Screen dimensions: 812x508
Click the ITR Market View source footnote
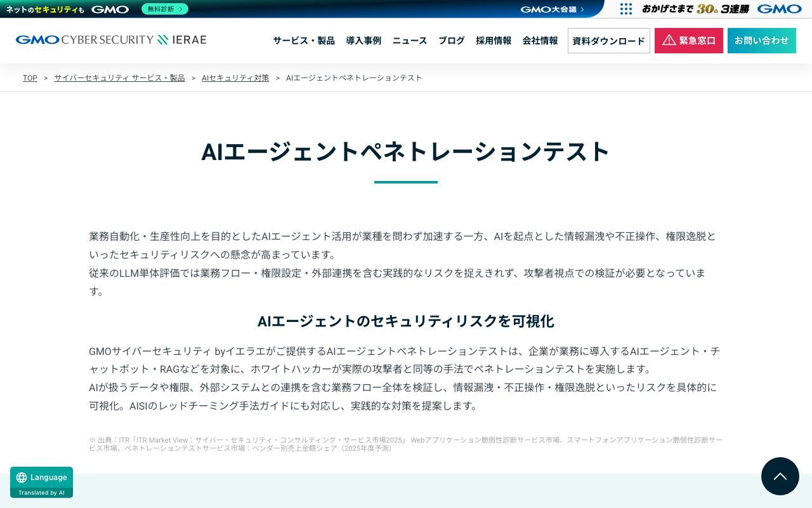coord(406,444)
